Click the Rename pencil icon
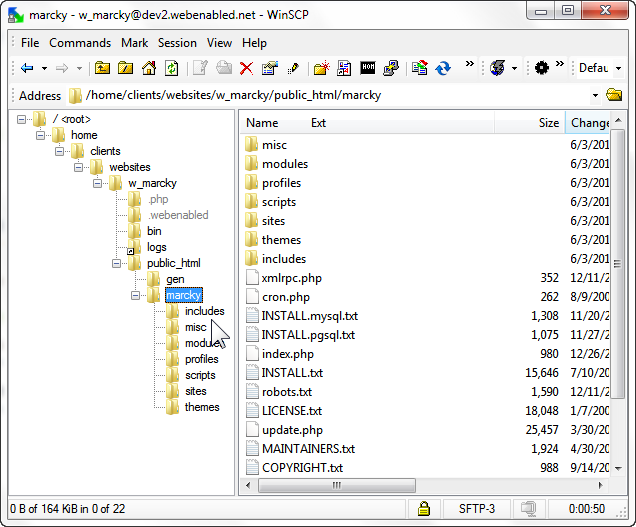This screenshot has width=636, height=527. pyautogui.click(x=293, y=68)
